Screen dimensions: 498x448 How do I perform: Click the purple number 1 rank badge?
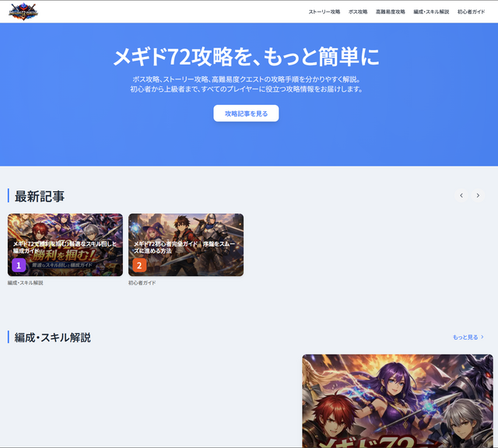coord(19,265)
